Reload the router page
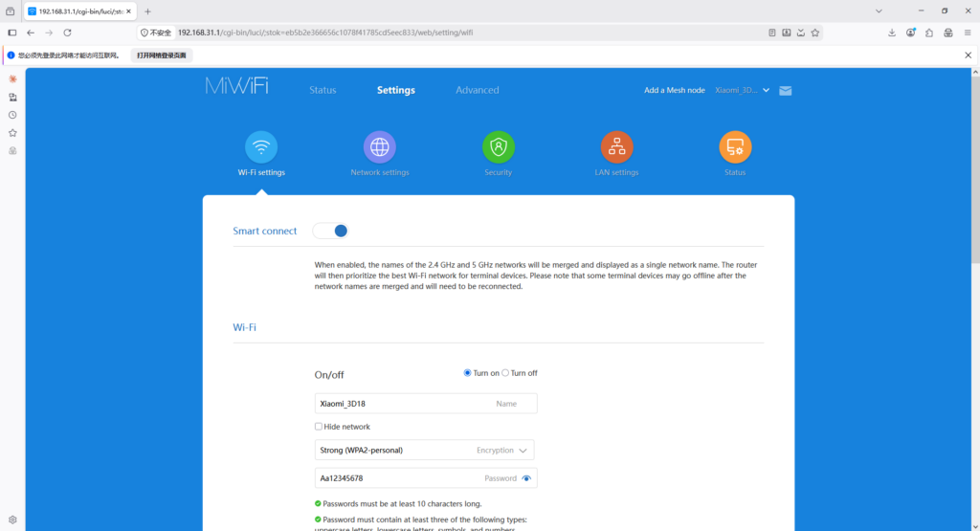 point(68,33)
